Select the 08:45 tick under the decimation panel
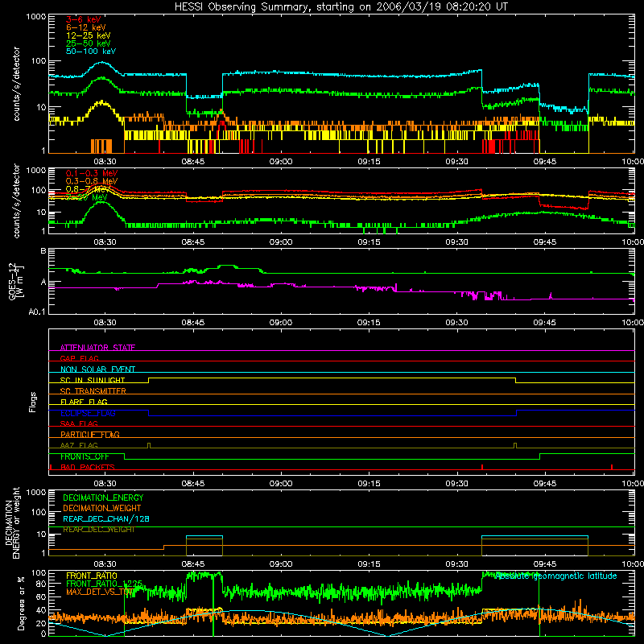 193,564
